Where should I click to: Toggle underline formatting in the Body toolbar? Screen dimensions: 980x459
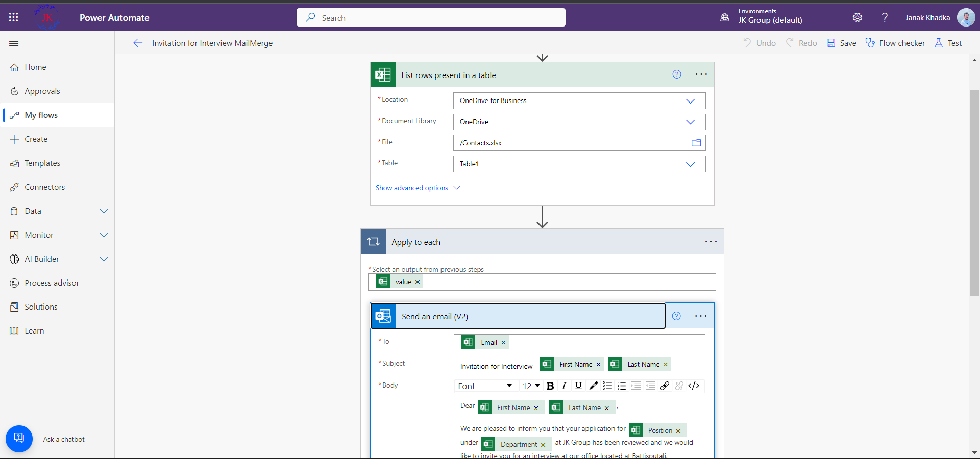tap(578, 386)
